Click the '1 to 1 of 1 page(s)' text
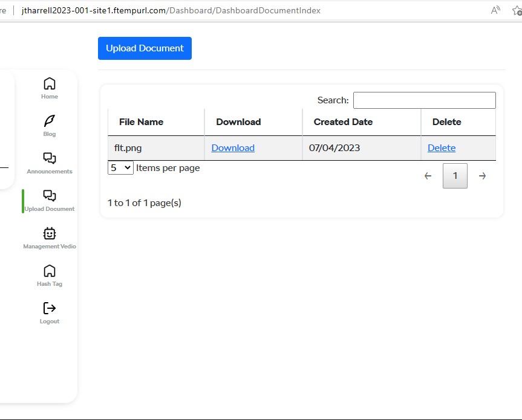 [145, 203]
